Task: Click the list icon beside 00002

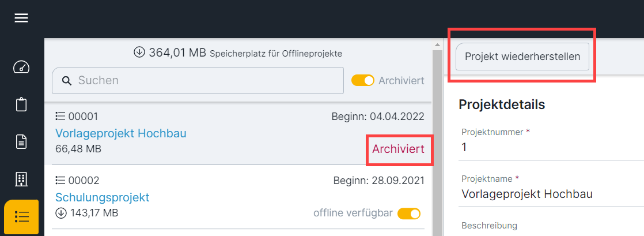Action: click(x=60, y=181)
